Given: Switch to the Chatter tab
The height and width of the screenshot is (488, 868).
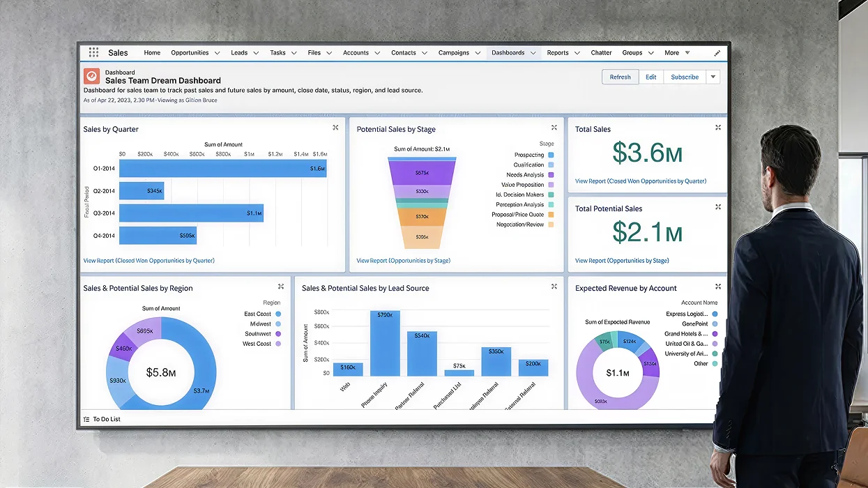Looking at the screenshot, I should click(x=601, y=53).
